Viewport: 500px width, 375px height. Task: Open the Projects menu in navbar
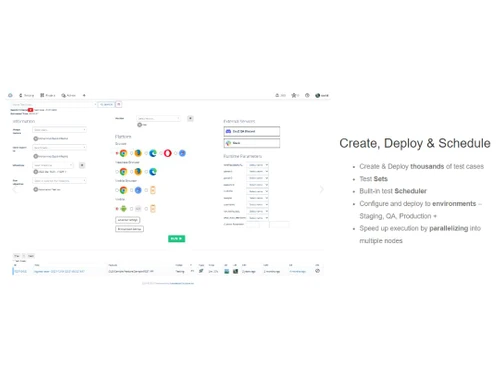coord(48,95)
